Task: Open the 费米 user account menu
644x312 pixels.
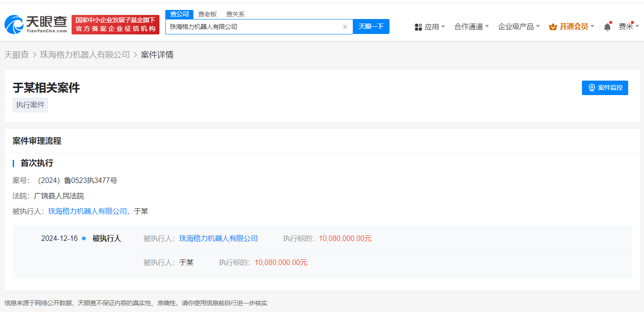Action: pos(629,27)
